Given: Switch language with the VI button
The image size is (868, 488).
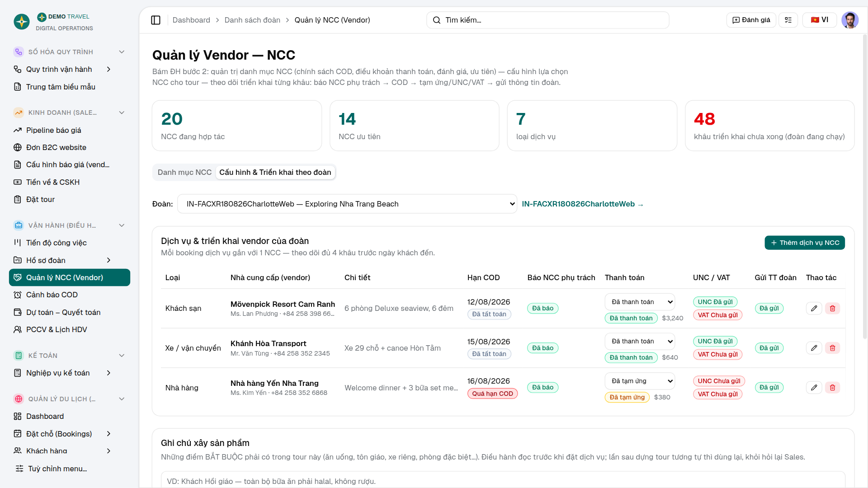Looking at the screenshot, I should coord(820,20).
